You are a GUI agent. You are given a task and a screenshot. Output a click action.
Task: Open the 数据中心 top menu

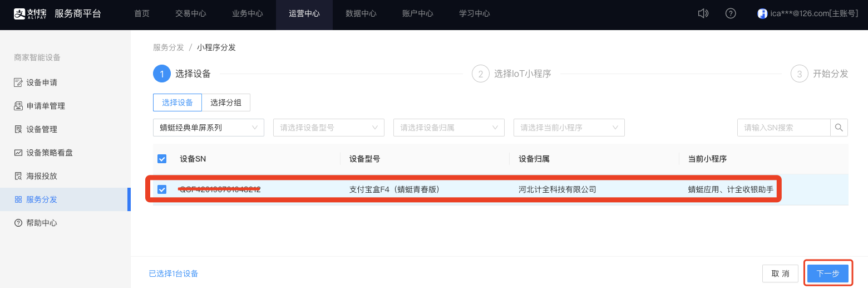tap(361, 13)
